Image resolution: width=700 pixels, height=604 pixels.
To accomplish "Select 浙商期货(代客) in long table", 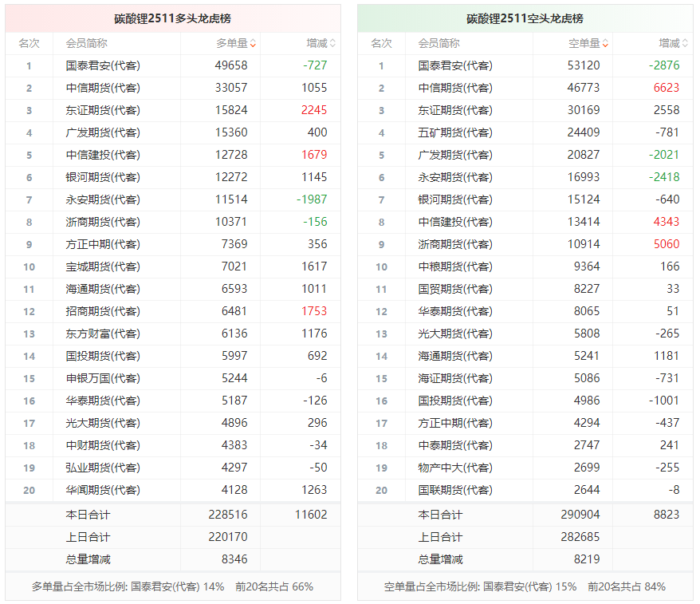I will 103,222.
